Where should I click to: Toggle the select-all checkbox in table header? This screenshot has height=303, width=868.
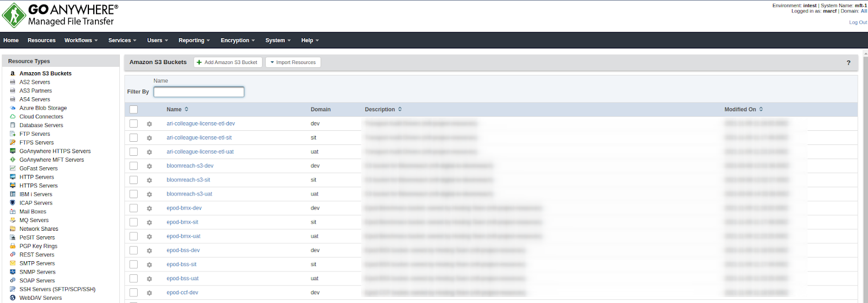(x=133, y=109)
